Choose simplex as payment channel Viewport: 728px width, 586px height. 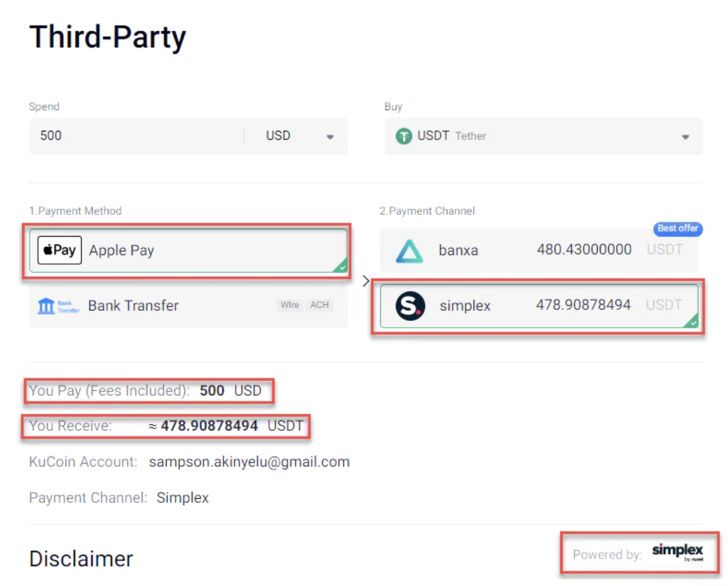[x=538, y=305]
